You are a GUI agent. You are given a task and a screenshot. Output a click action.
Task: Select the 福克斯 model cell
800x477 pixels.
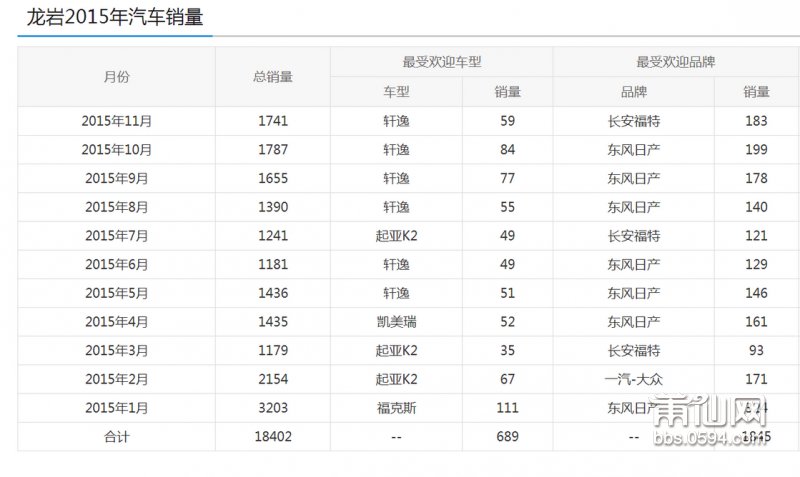[396, 408]
